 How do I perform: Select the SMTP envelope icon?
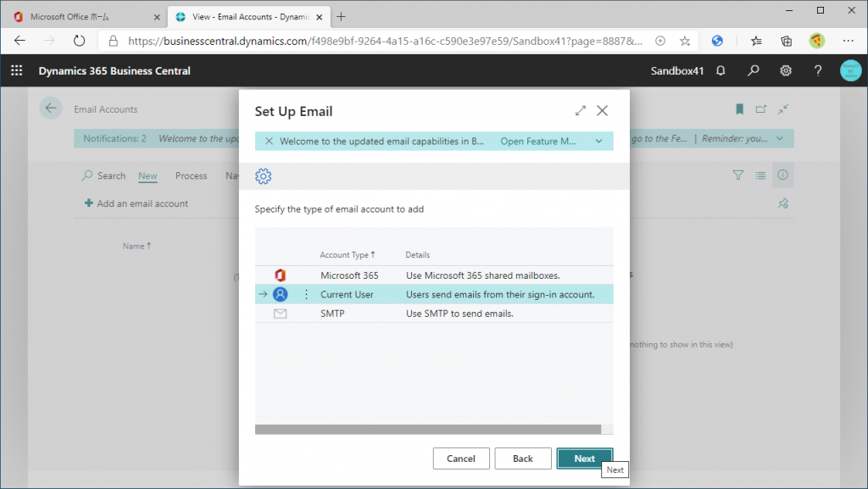click(x=280, y=314)
